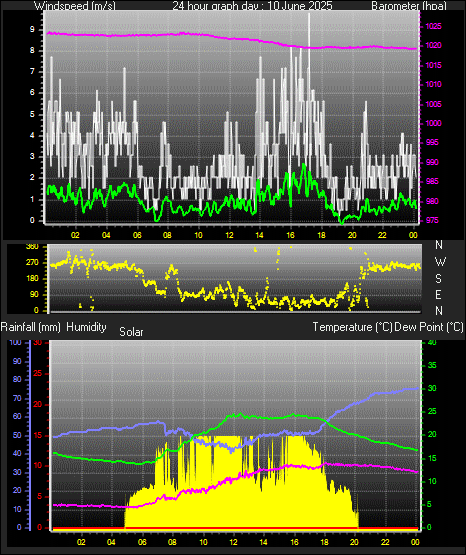Click the 7 tick on windspeed axis
Image resolution: width=466 pixels, height=555 pixels.
click(x=32, y=72)
